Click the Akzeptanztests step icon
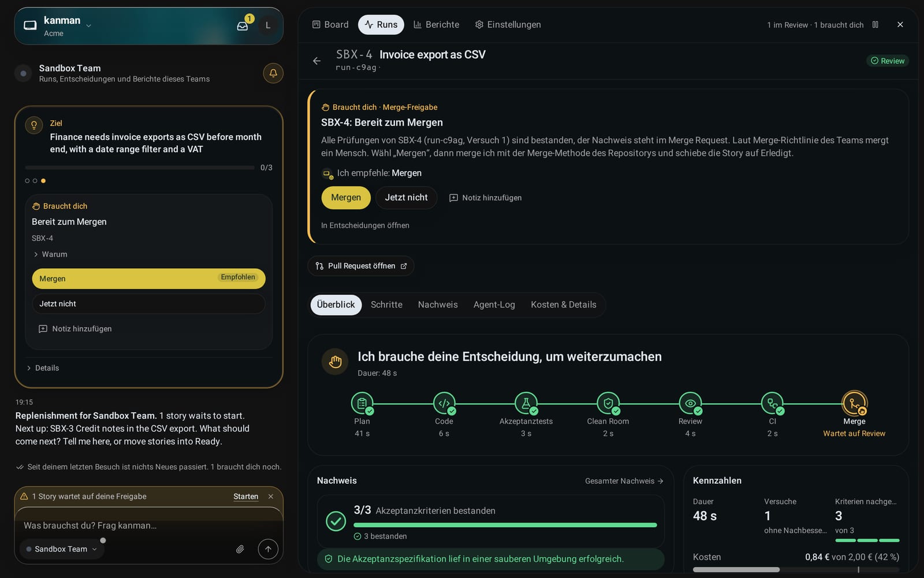This screenshot has width=924, height=578. point(526,403)
